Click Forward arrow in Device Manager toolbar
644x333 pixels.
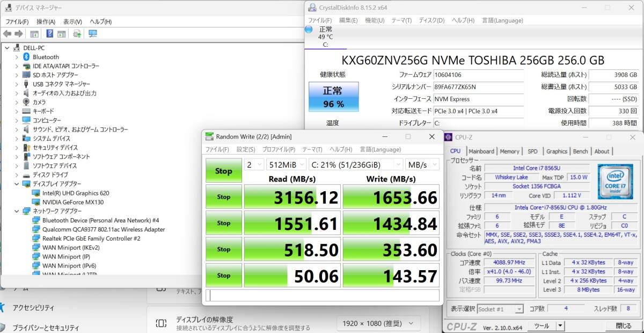click(18, 34)
